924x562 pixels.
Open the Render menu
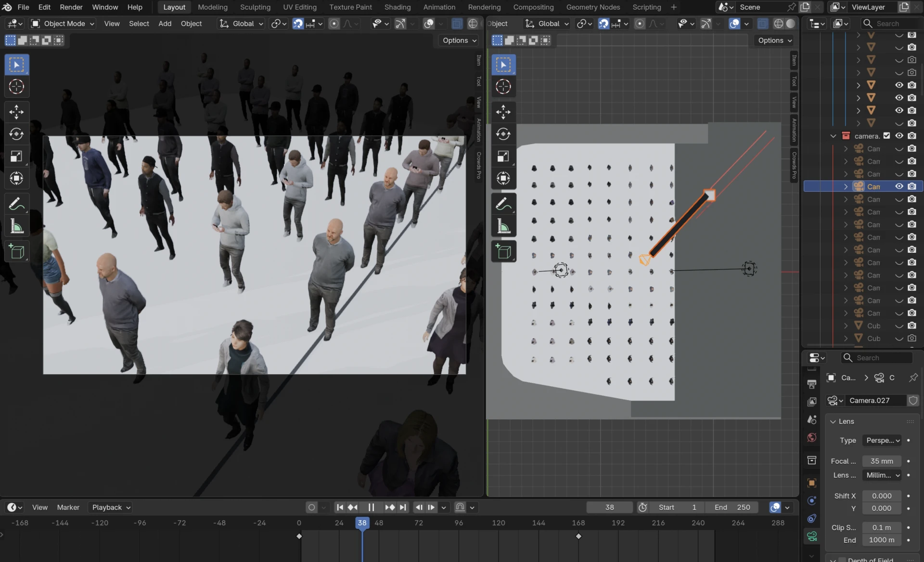pos(71,7)
